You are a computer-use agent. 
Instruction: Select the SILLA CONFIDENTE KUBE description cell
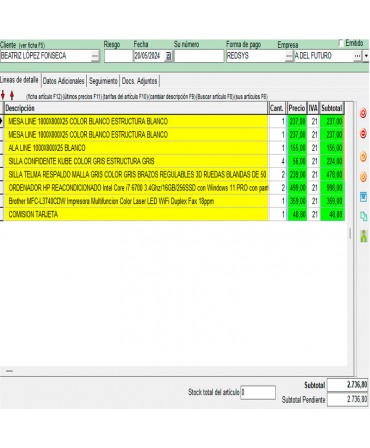click(x=136, y=161)
